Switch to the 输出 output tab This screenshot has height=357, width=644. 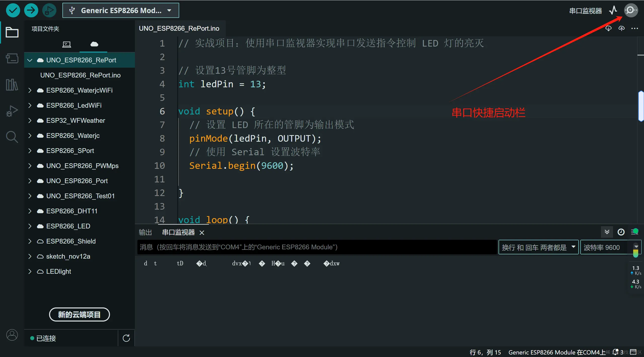(145, 232)
